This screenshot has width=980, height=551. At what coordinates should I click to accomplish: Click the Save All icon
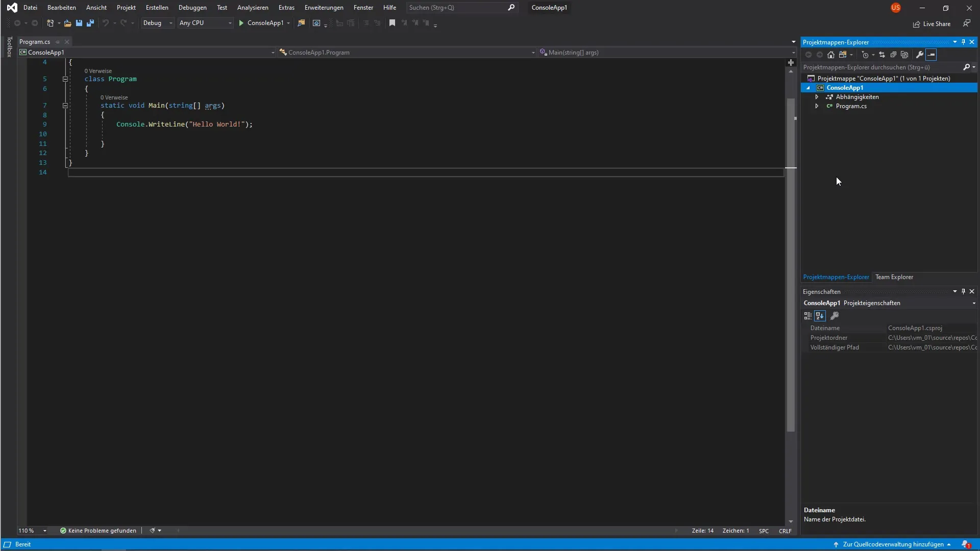(x=90, y=23)
